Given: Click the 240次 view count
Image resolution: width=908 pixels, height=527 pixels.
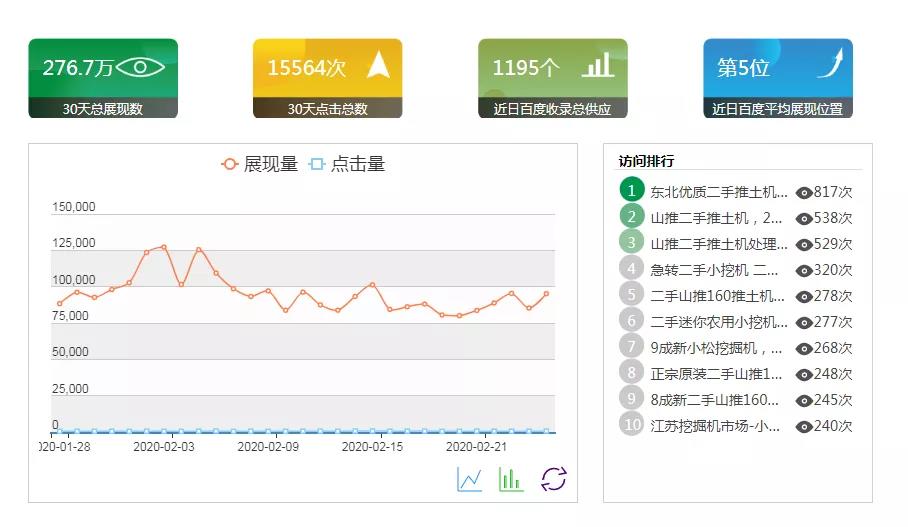Looking at the screenshot, I should (833, 426).
